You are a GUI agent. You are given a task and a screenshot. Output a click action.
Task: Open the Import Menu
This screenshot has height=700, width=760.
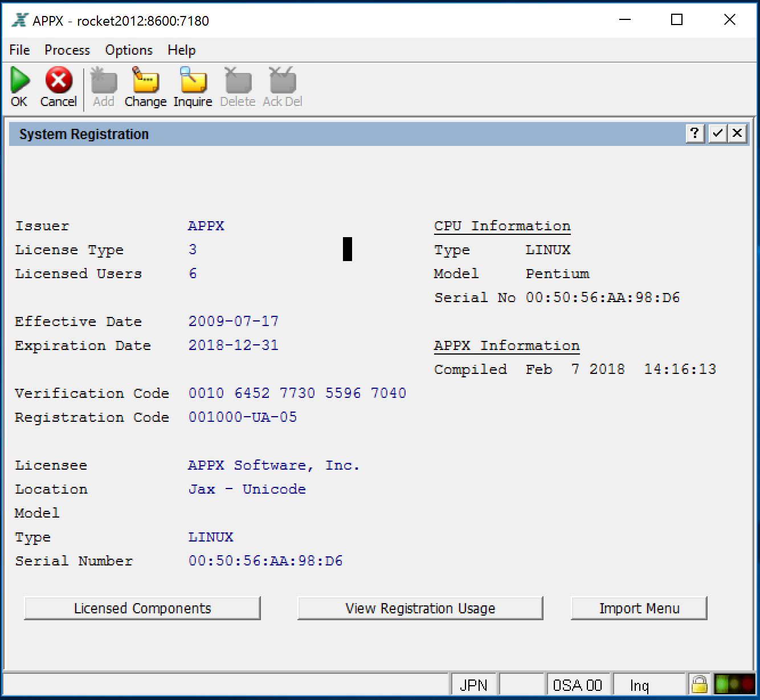click(639, 608)
